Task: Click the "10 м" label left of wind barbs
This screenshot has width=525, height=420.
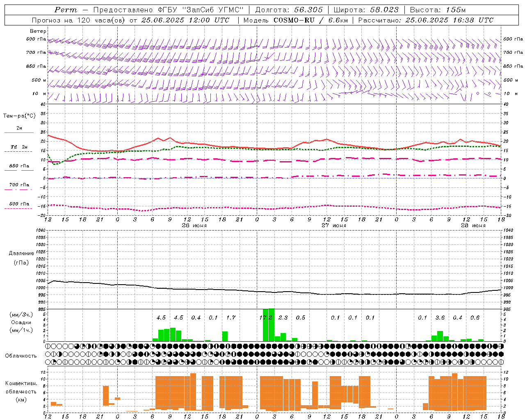Action: coord(39,94)
